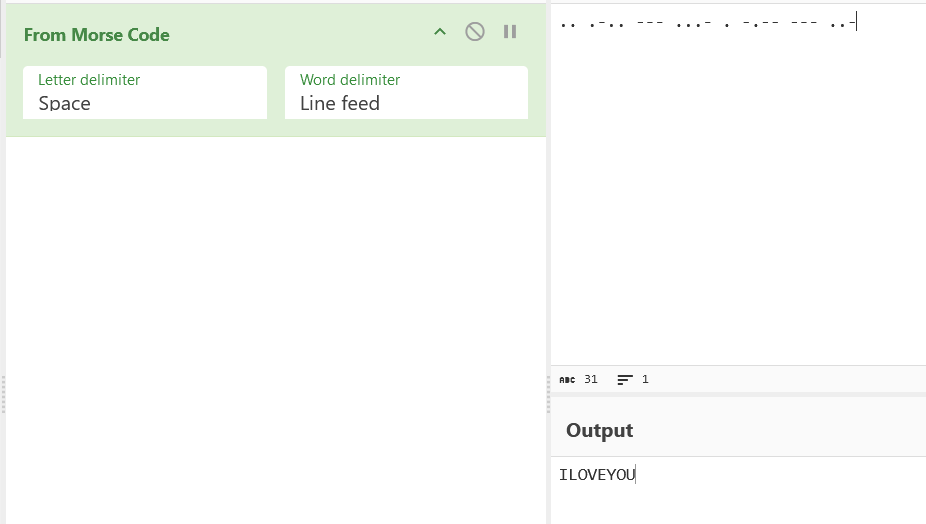Click the line count icon in status bar
Viewport: 926px width, 524px height.
625,380
